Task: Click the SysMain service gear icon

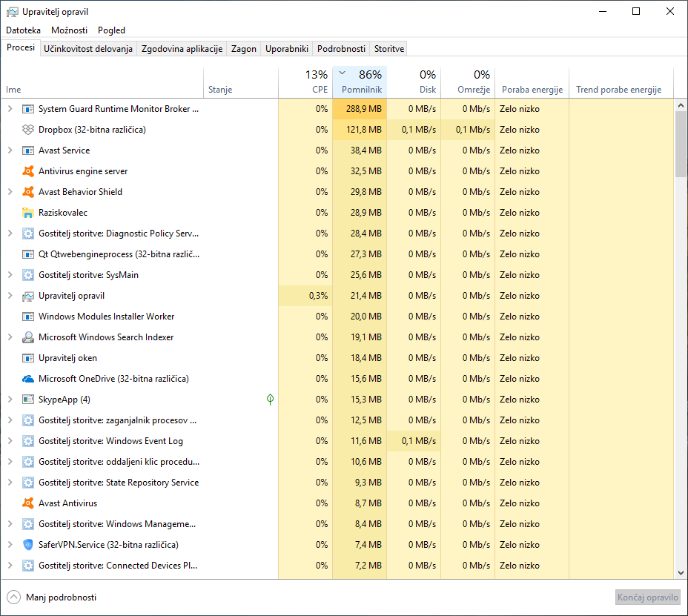Action: tap(28, 275)
